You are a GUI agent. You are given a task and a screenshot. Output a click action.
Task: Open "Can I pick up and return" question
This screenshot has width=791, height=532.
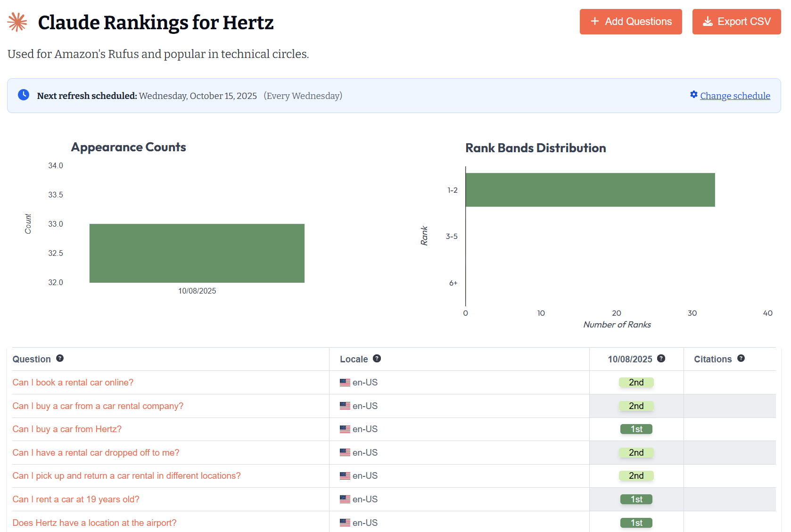point(126,475)
